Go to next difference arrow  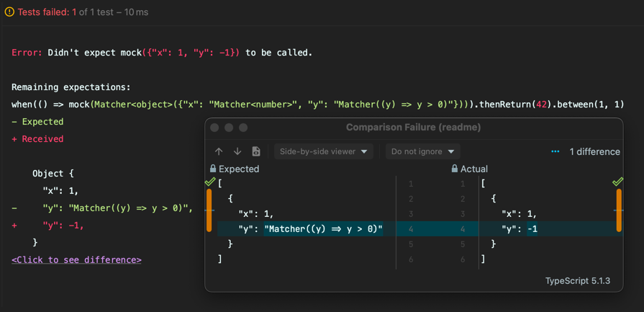[x=237, y=152]
